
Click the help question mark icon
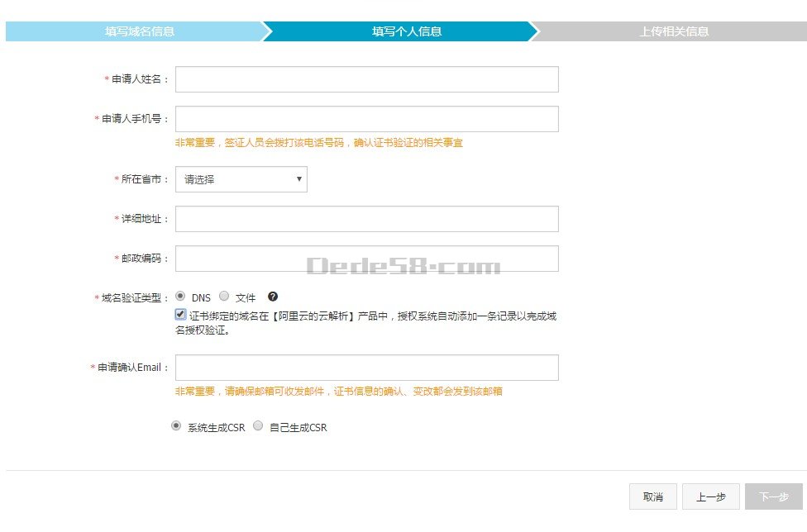pyautogui.click(x=273, y=297)
